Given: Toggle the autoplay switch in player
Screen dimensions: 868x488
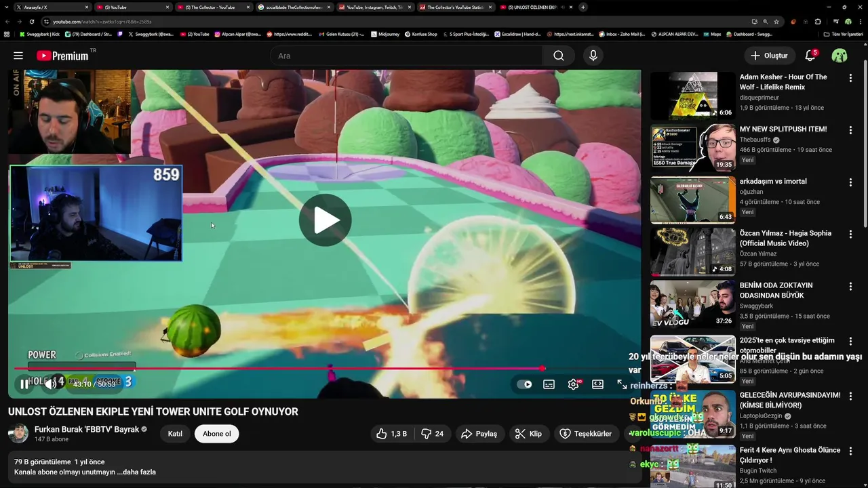Looking at the screenshot, I should pyautogui.click(x=524, y=384).
